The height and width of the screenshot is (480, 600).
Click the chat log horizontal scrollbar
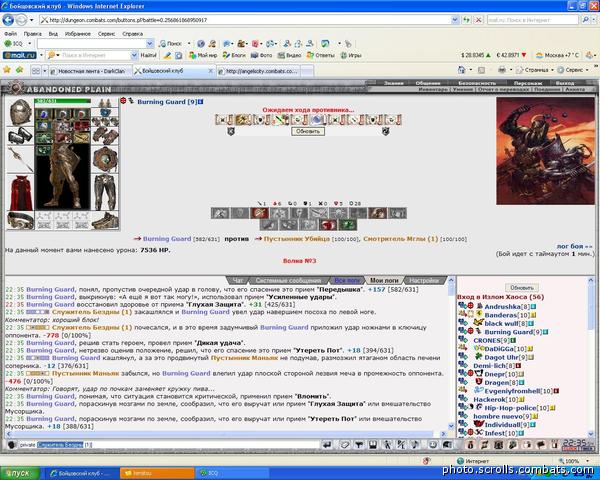pyautogui.click(x=225, y=434)
